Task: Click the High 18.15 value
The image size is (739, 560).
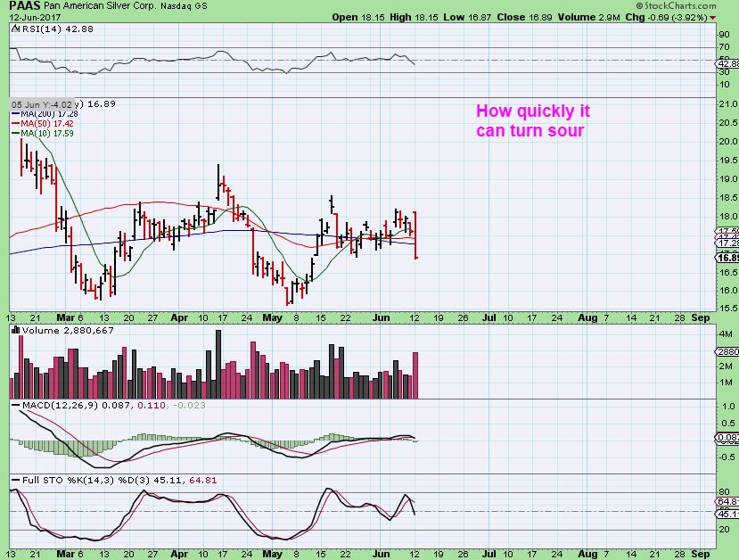Action: pos(414,18)
